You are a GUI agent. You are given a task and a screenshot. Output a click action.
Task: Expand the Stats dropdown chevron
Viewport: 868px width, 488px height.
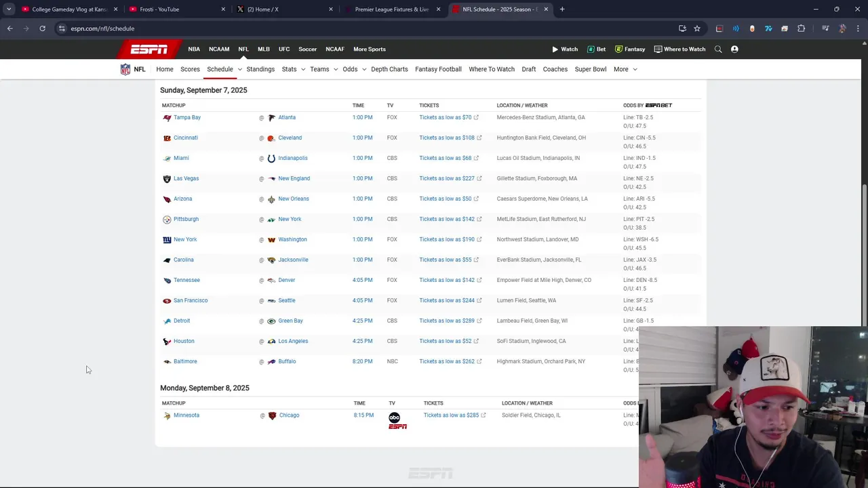click(302, 69)
